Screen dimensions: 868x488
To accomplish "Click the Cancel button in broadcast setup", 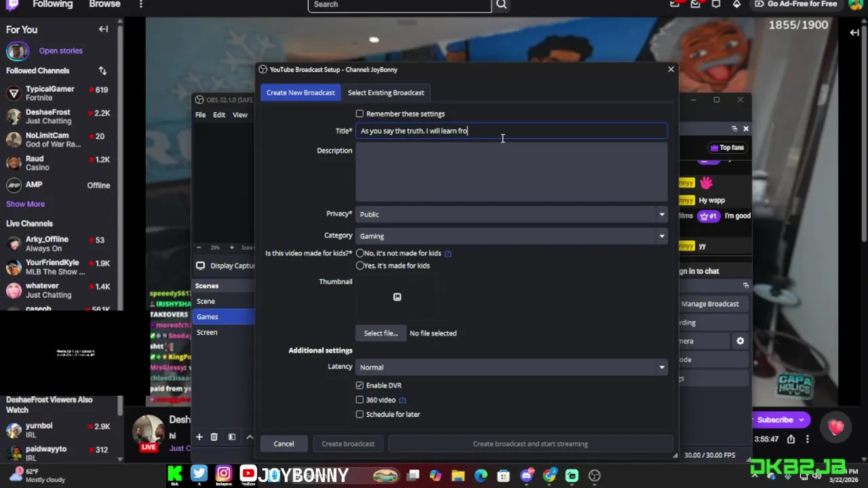I will tap(283, 444).
